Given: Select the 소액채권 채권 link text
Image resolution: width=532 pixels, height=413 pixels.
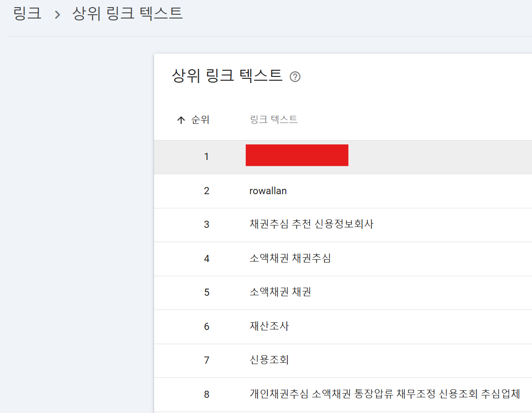Looking at the screenshot, I should (x=280, y=292).
